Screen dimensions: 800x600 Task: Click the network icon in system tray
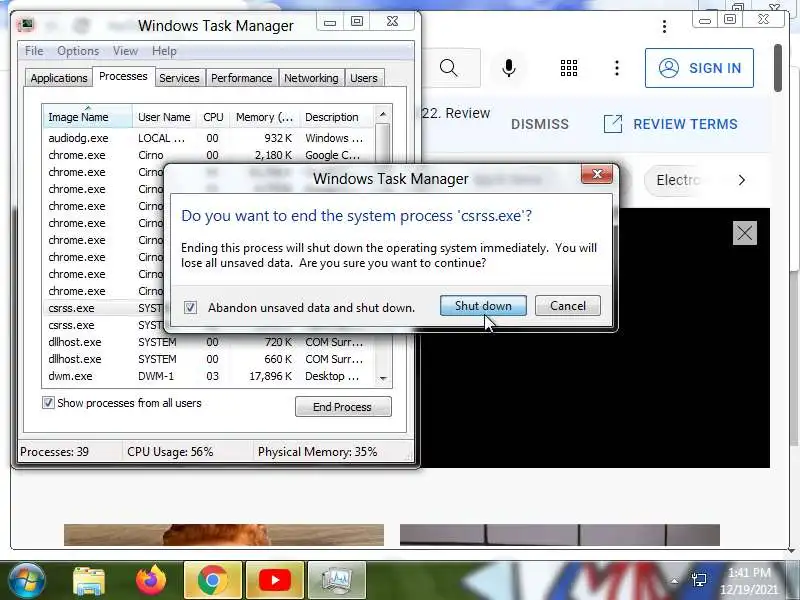(698, 580)
